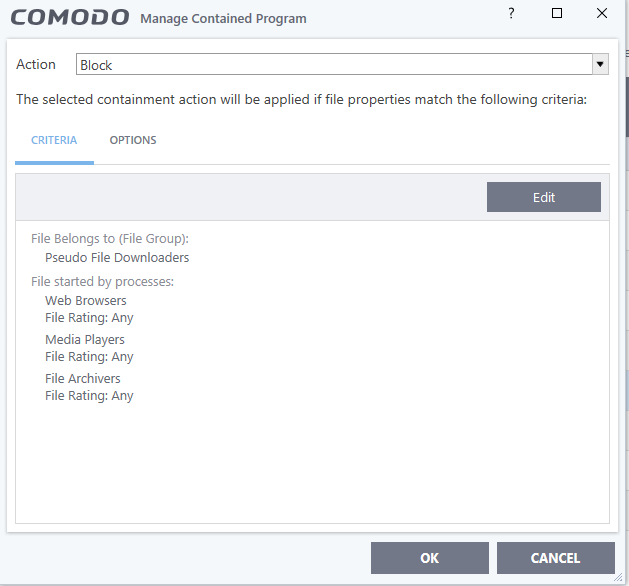This screenshot has width=629, height=586.
Task: Close the dialog with the X icon
Action: 601,14
